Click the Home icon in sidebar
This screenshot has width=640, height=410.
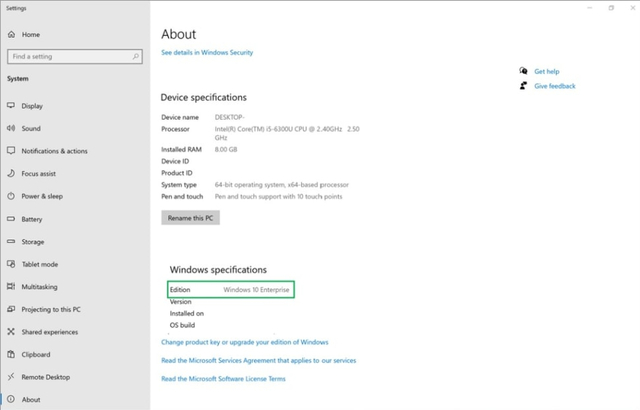click(11, 34)
